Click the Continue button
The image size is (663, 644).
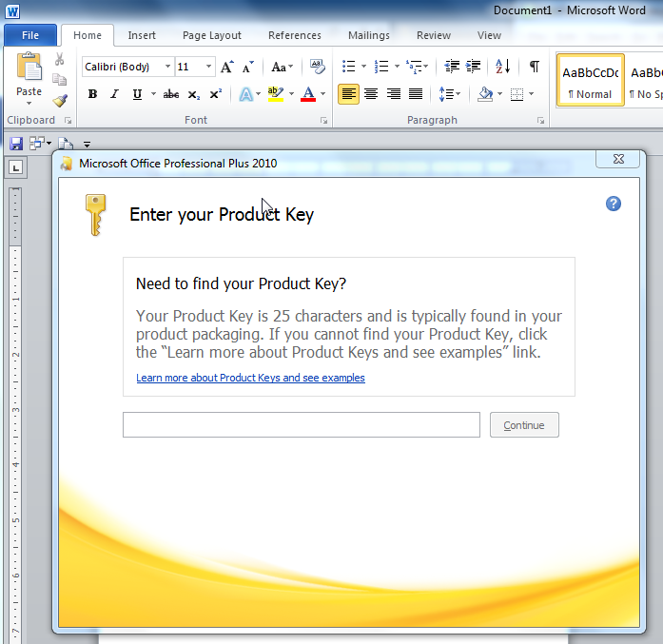click(x=524, y=425)
